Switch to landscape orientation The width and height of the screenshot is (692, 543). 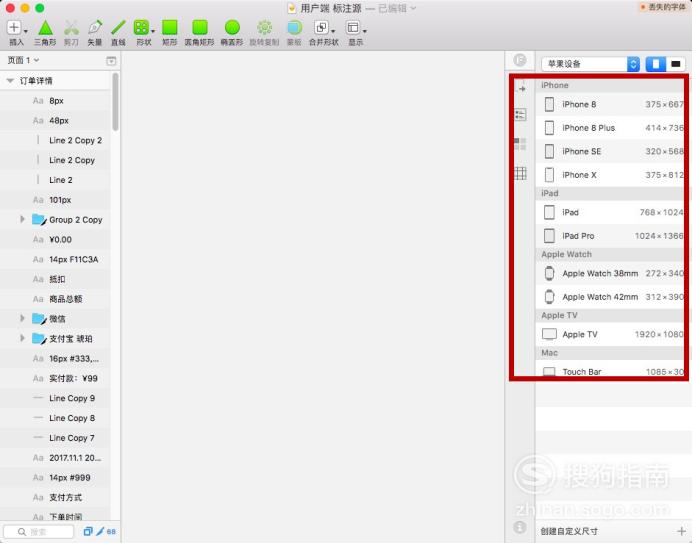(676, 64)
